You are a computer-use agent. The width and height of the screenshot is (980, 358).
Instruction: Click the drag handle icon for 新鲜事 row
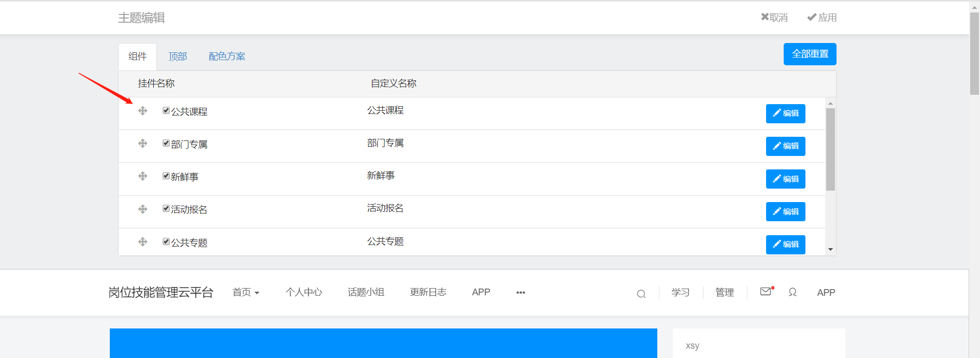[143, 176]
